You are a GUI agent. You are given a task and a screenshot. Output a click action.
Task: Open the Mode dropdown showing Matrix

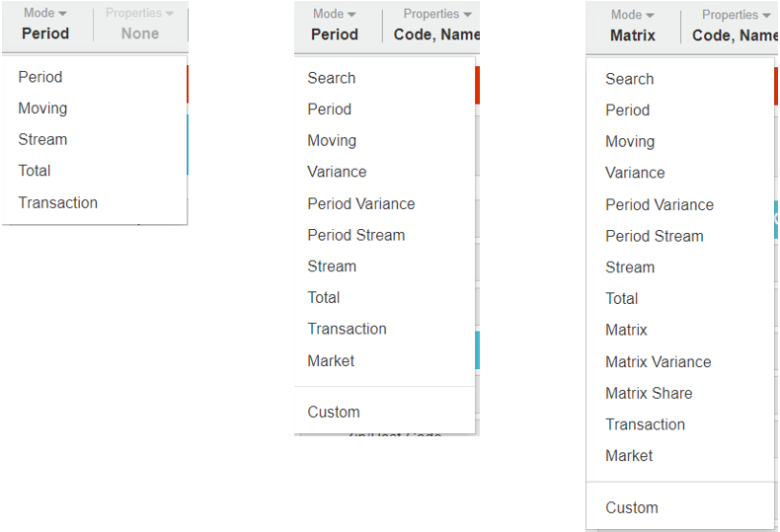(633, 26)
